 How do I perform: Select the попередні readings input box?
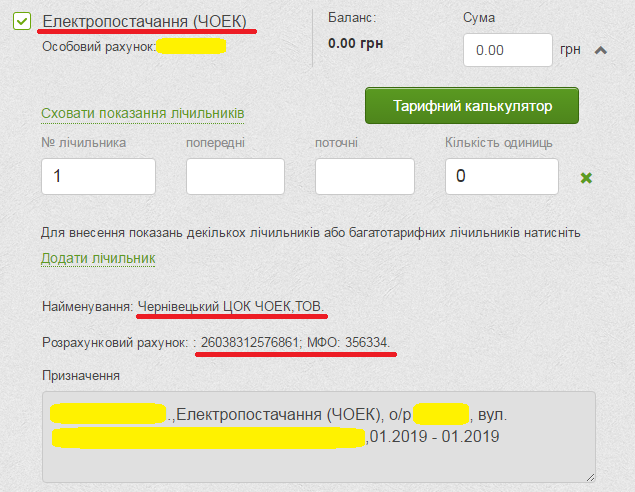pos(235,176)
